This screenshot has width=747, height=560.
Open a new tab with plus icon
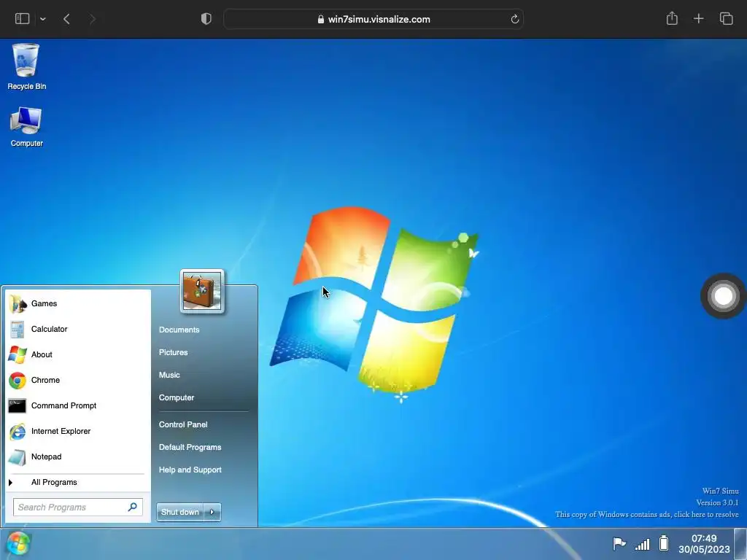(x=698, y=19)
